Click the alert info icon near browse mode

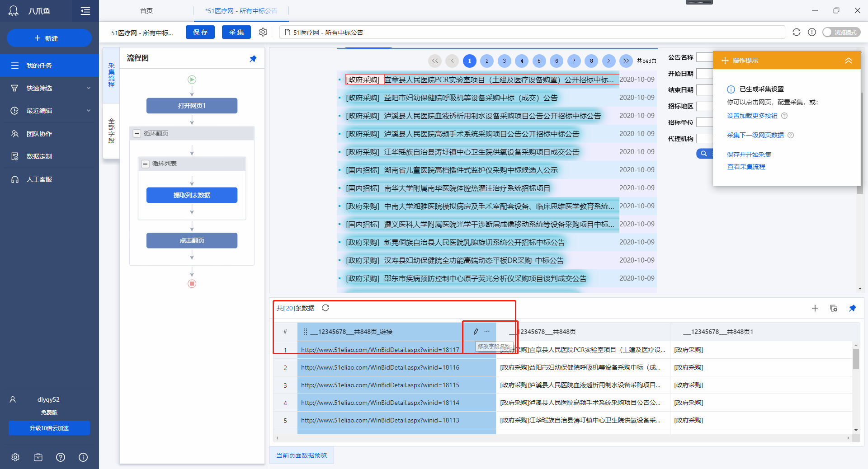pyautogui.click(x=812, y=32)
